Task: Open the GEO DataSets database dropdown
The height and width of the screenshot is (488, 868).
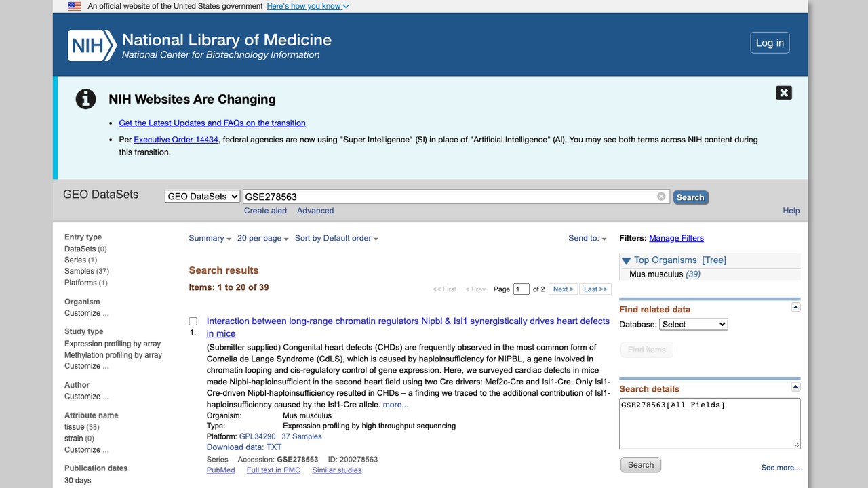Action: pos(202,197)
